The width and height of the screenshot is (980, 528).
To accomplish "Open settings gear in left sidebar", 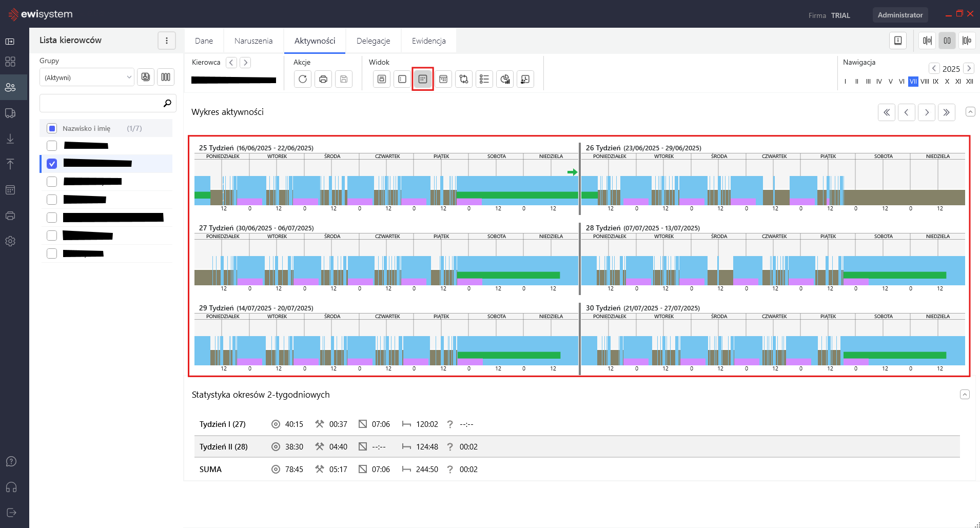I will tap(10, 241).
